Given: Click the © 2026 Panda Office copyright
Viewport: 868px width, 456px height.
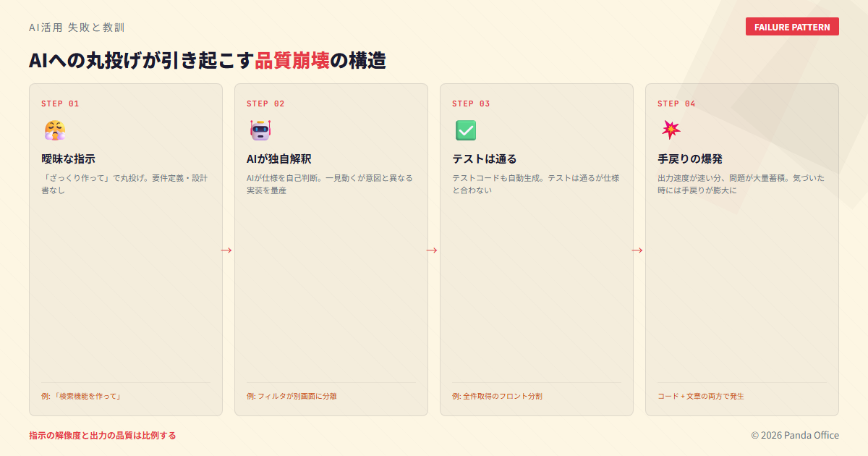Looking at the screenshot, I should click(x=794, y=436).
